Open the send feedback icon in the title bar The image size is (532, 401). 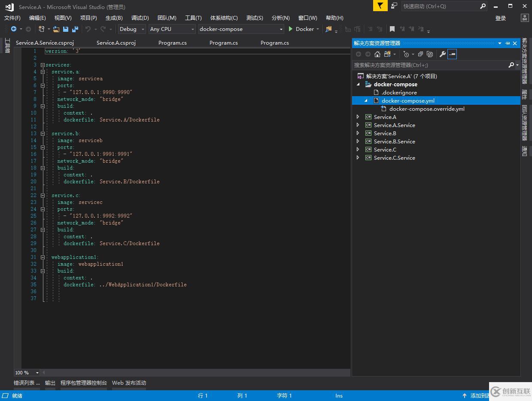click(394, 6)
